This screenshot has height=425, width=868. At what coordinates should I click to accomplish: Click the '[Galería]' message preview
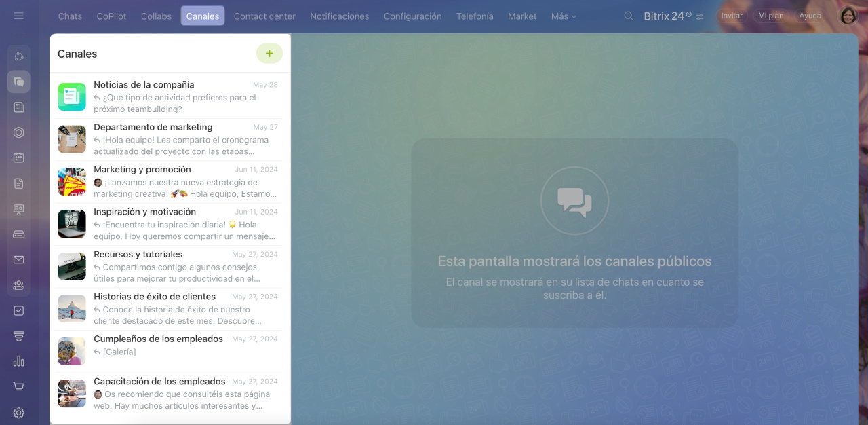tap(119, 352)
